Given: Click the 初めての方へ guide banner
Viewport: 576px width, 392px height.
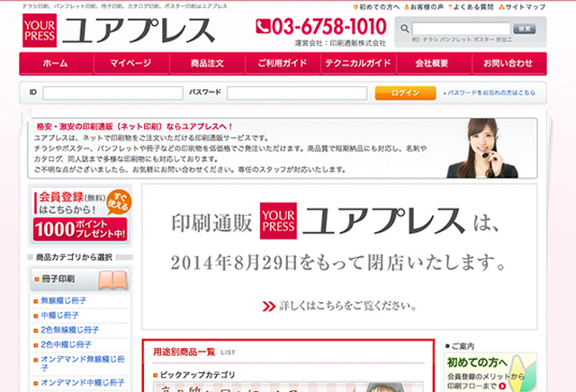Looking at the screenshot, I should [490, 372].
